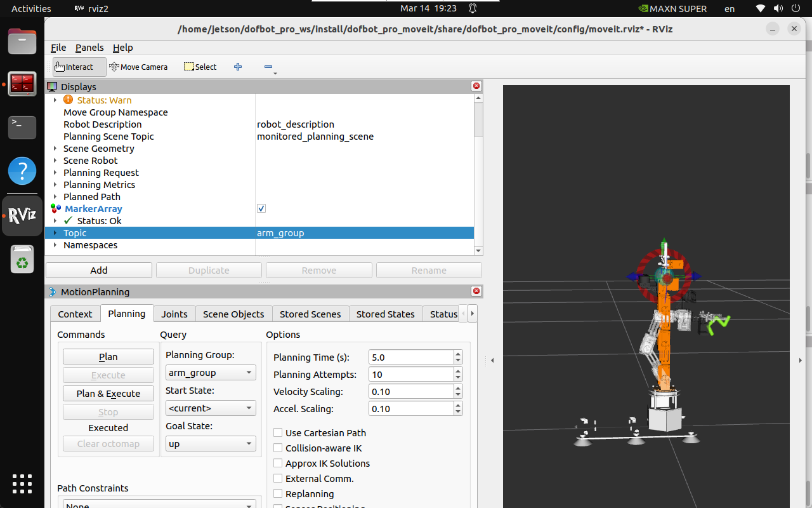Image resolution: width=812 pixels, height=508 pixels.
Task: Click the Wi-Fi icon in top bar
Action: (761, 9)
